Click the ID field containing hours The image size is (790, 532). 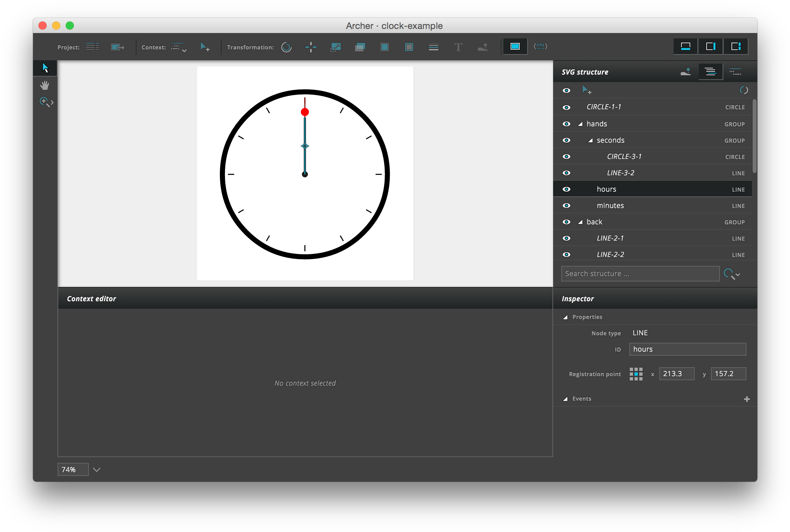pyautogui.click(x=688, y=349)
